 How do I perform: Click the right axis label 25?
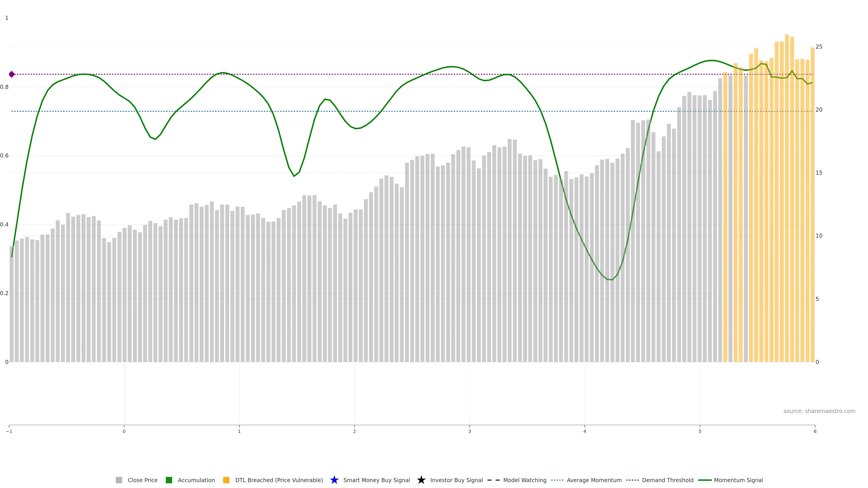coord(819,47)
